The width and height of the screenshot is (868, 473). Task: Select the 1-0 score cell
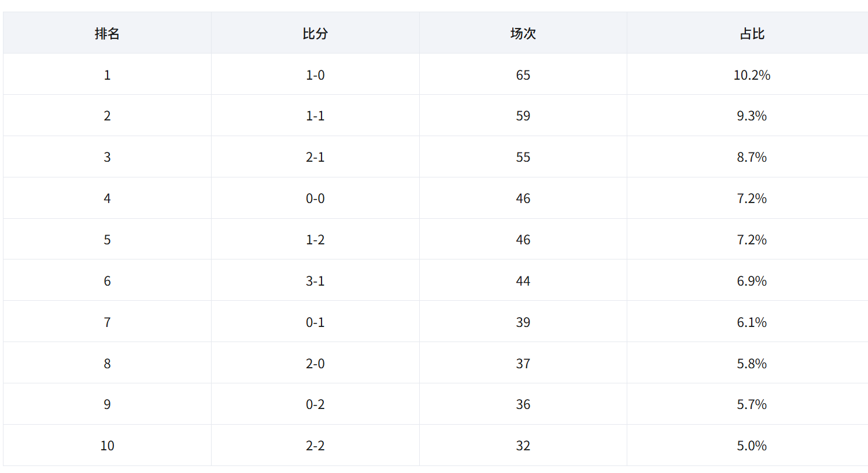pos(315,74)
